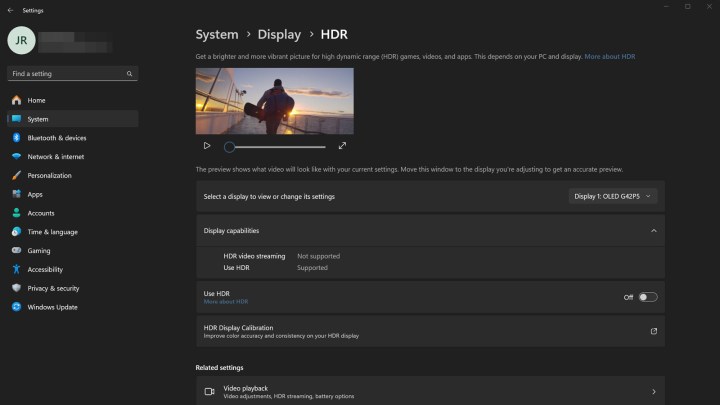Click the Video playback camera icon
This screenshot has width=720, height=405.
pos(209,392)
